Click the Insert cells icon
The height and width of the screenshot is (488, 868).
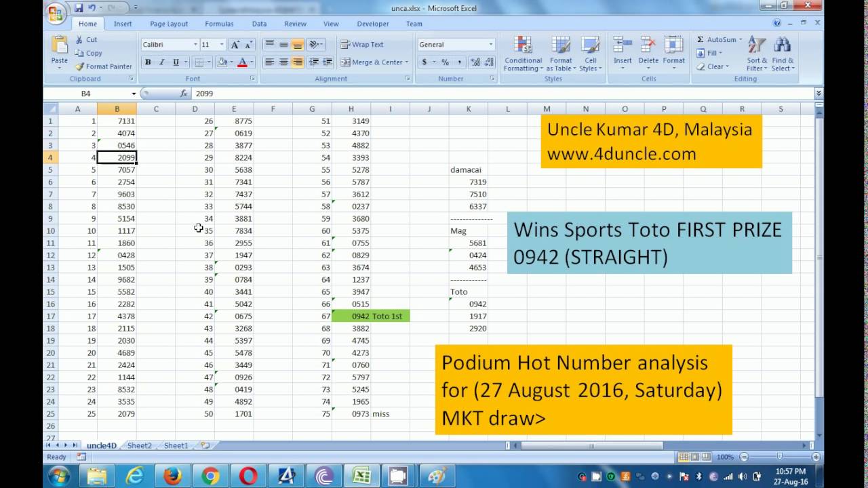(623, 45)
